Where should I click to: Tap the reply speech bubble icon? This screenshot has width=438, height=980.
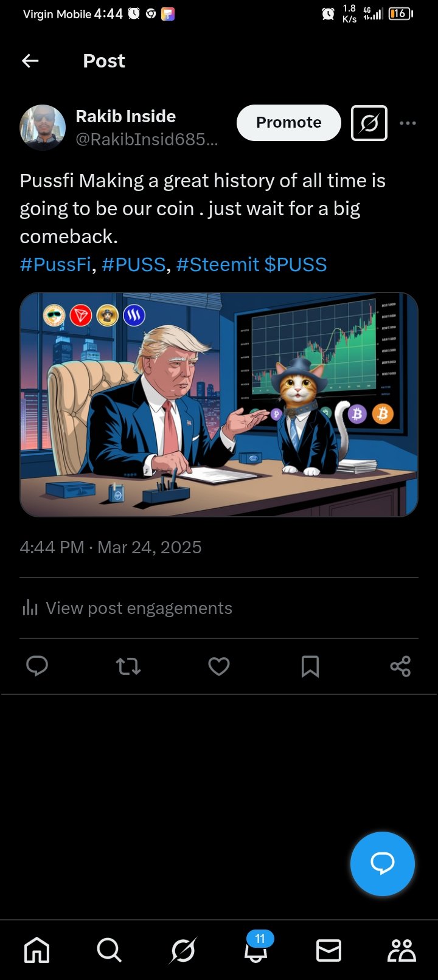click(x=37, y=666)
